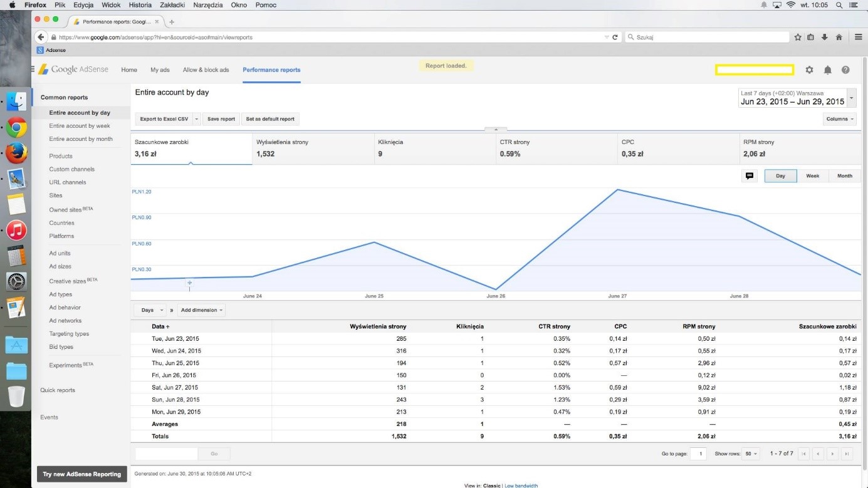The image size is (868, 488).
Task: Click Try new AdSense Reporting
Action: (x=81, y=474)
